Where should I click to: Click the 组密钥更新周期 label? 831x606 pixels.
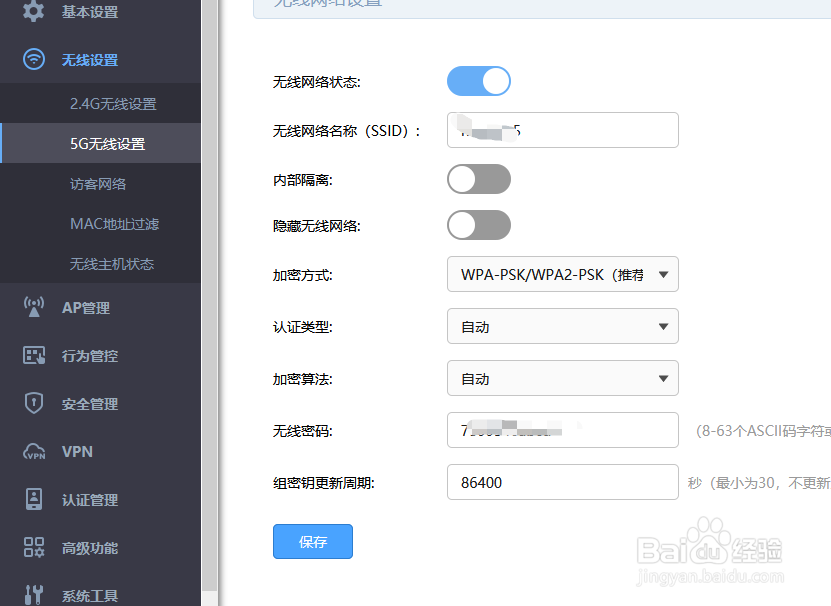323,483
